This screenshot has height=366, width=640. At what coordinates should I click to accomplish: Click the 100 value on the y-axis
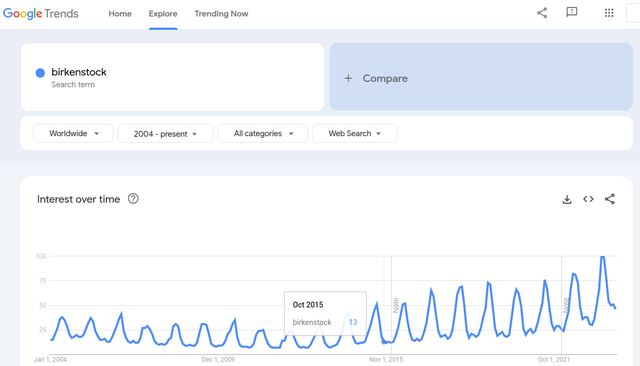coord(41,256)
